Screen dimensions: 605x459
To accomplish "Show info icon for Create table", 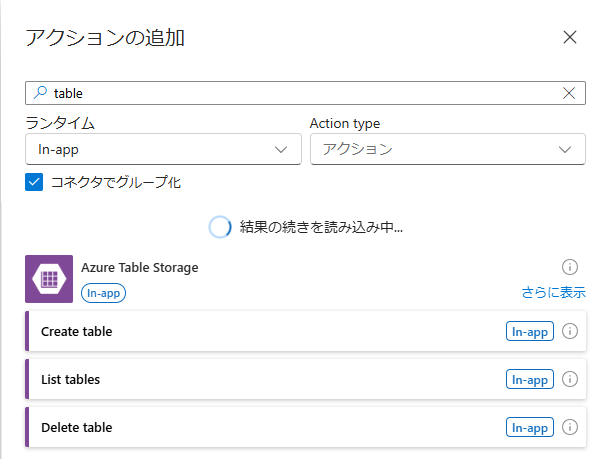I will pos(570,332).
